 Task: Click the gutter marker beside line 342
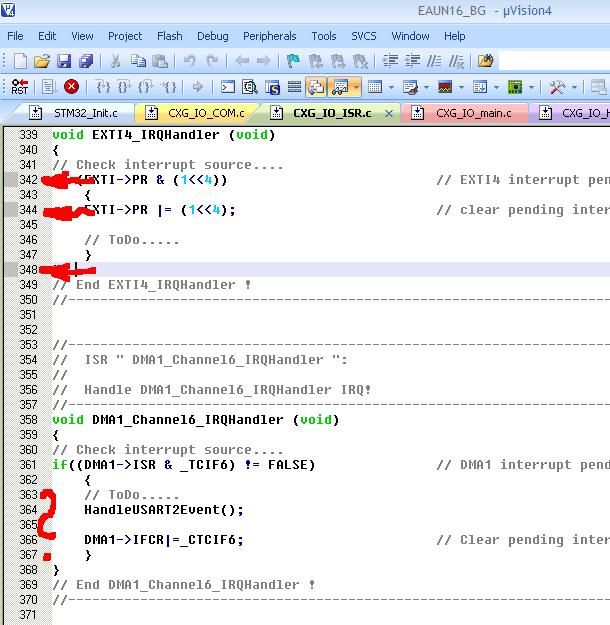11,180
